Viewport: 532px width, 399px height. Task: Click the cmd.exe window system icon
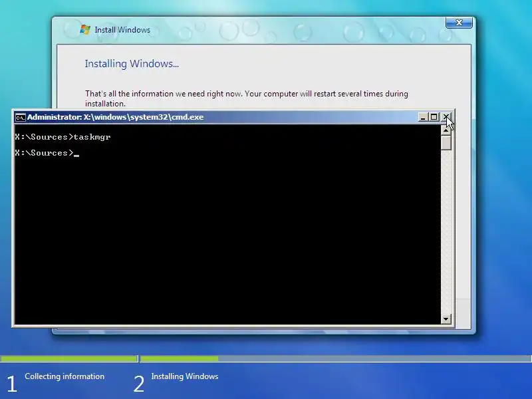click(21, 118)
